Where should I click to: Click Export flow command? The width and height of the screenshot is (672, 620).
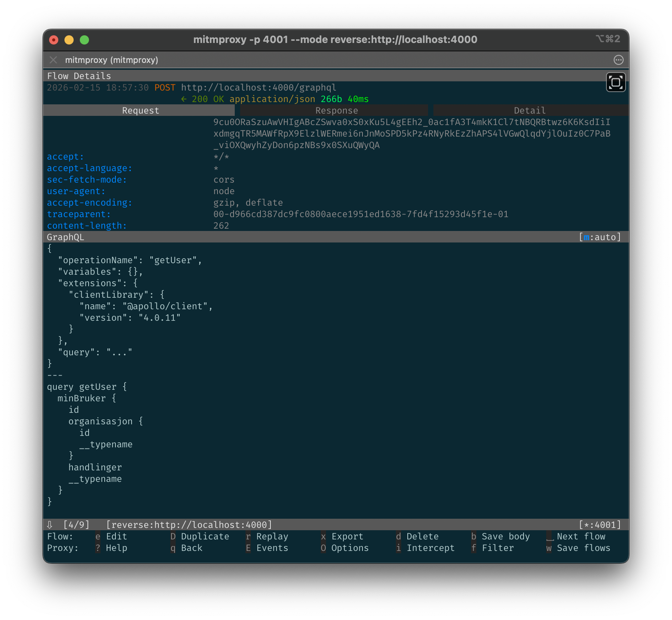pyautogui.click(x=347, y=536)
